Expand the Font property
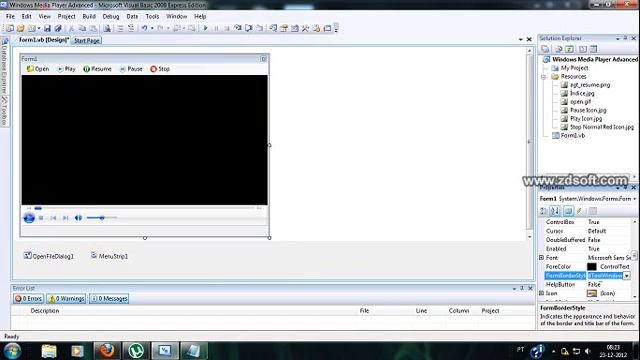The height and width of the screenshot is (360, 640). coord(542,258)
